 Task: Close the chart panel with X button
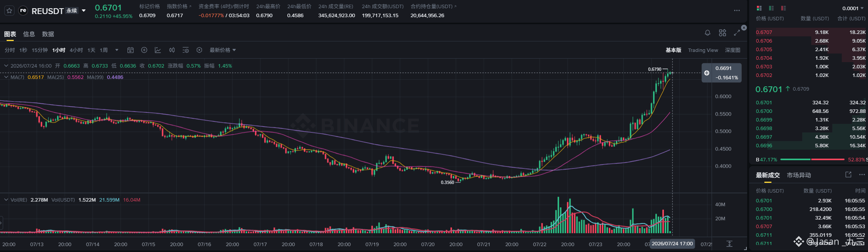(x=744, y=28)
